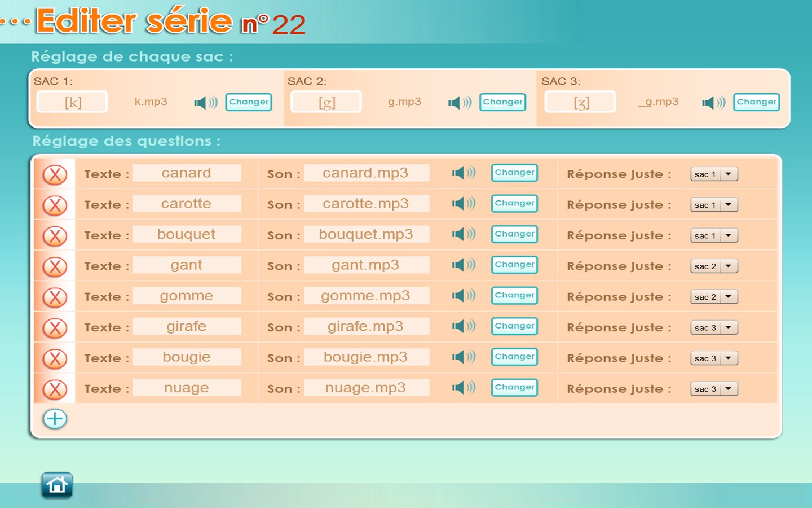Click the canard.mp3 file name
812x508 pixels.
(x=366, y=173)
